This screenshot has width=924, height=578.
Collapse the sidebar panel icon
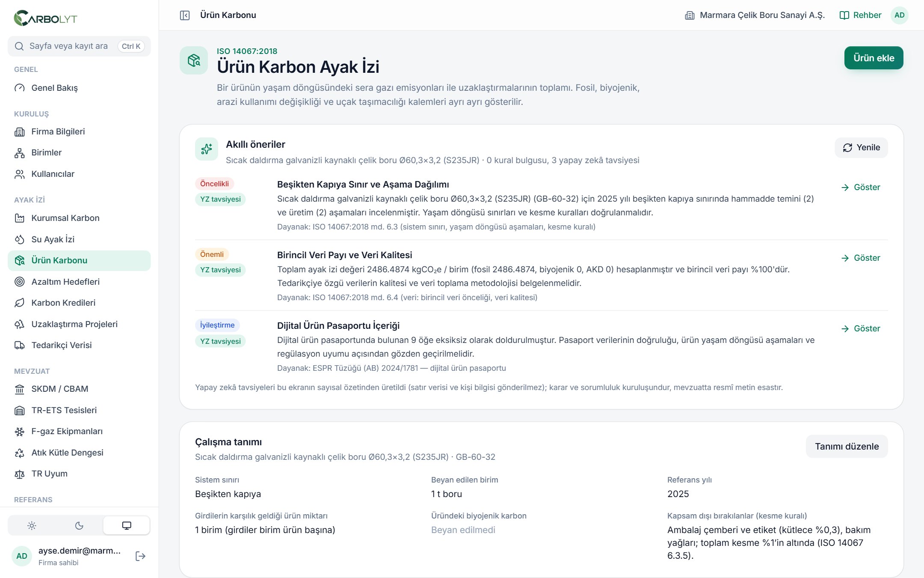[x=185, y=15]
